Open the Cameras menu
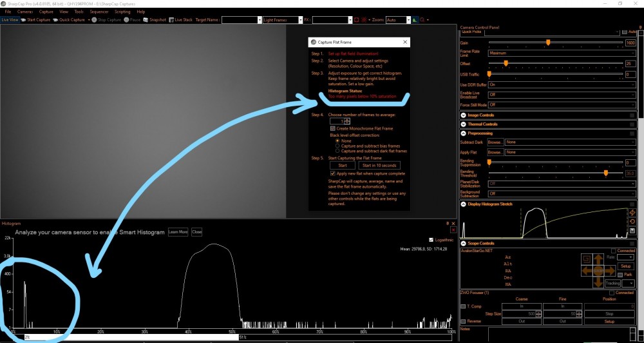Screen dimensions: 644x343 (x=25, y=12)
